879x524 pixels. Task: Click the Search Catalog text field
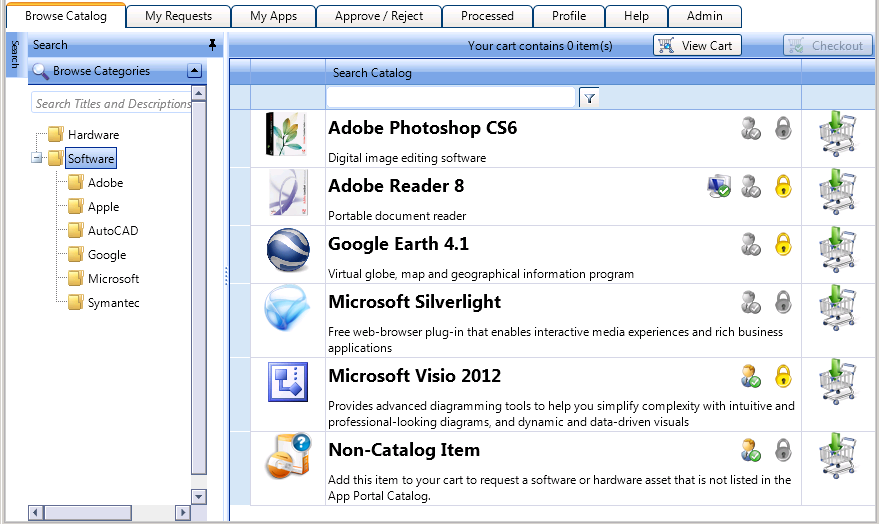point(451,98)
